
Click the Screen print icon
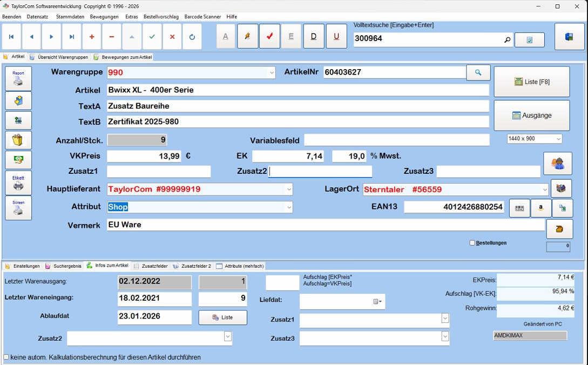[18, 207]
